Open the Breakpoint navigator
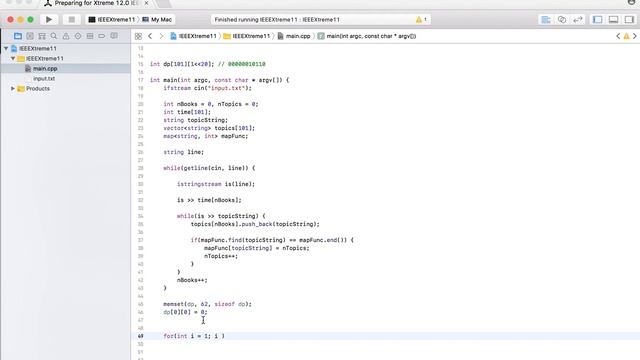640x360 pixels. (x=102, y=36)
